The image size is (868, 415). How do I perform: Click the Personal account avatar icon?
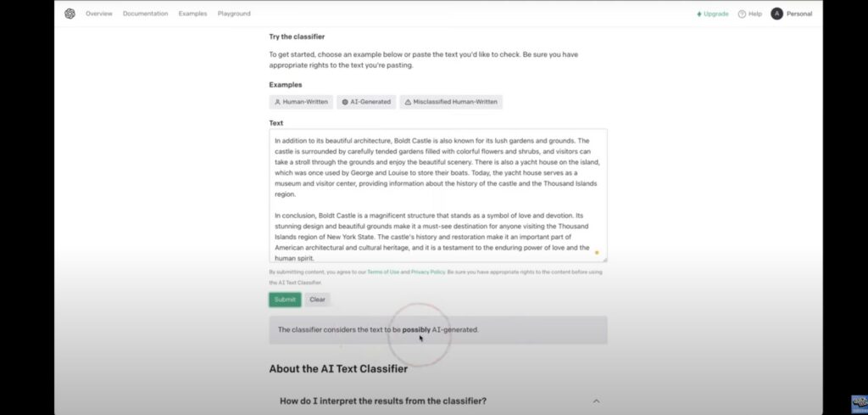tap(776, 14)
